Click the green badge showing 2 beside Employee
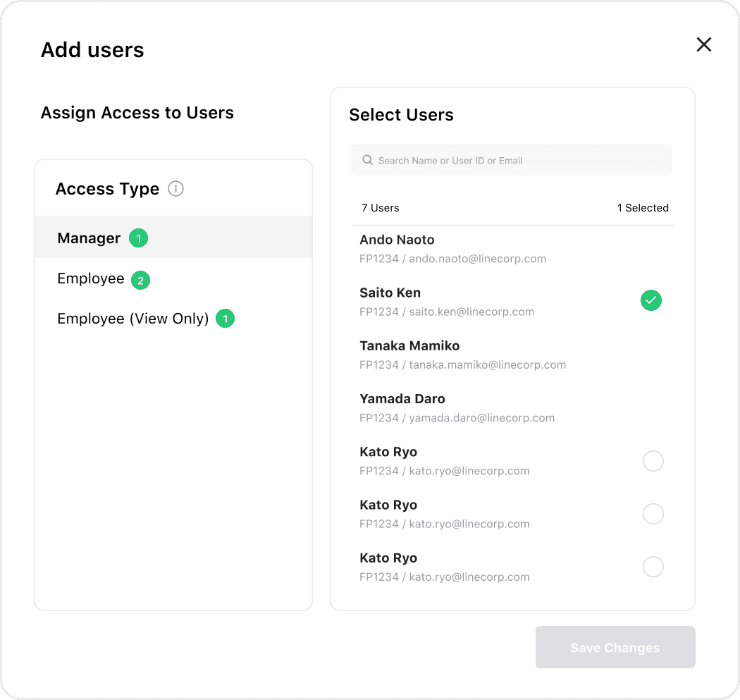 [x=140, y=280]
